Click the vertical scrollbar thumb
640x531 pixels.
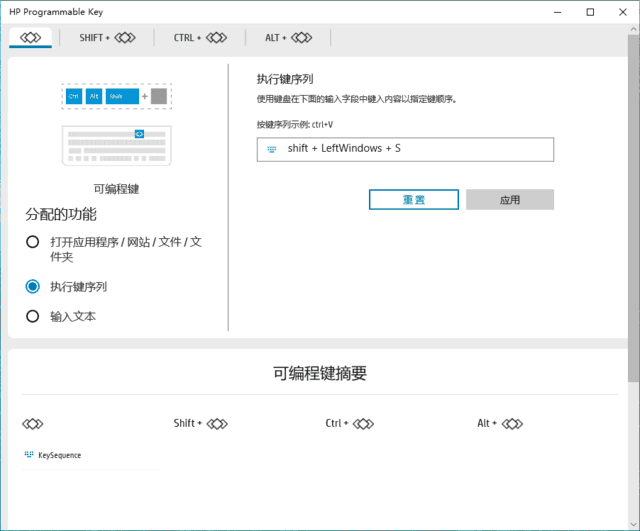click(633, 208)
